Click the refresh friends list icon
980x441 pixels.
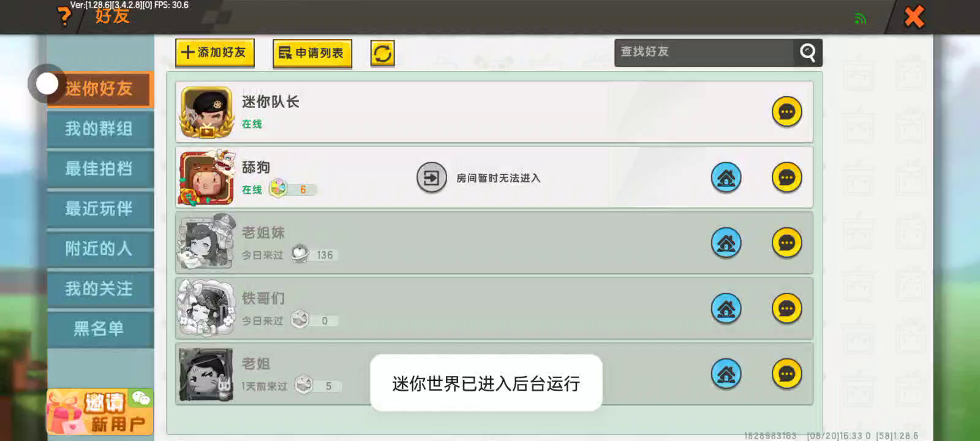(x=382, y=53)
